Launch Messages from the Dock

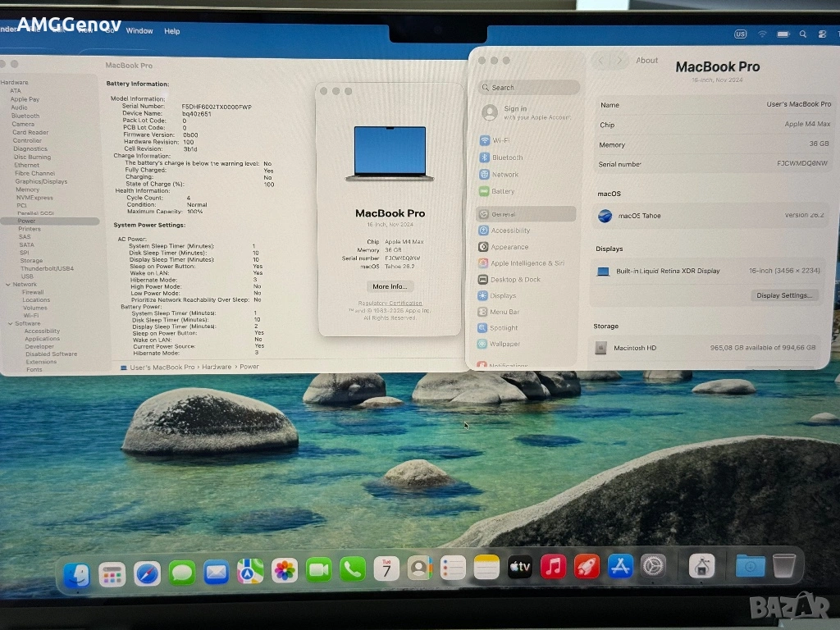tap(182, 572)
